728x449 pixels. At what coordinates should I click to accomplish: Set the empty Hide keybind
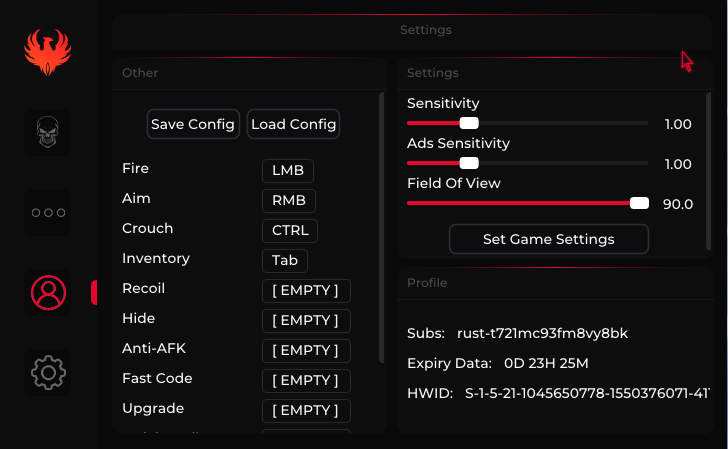pyautogui.click(x=306, y=321)
